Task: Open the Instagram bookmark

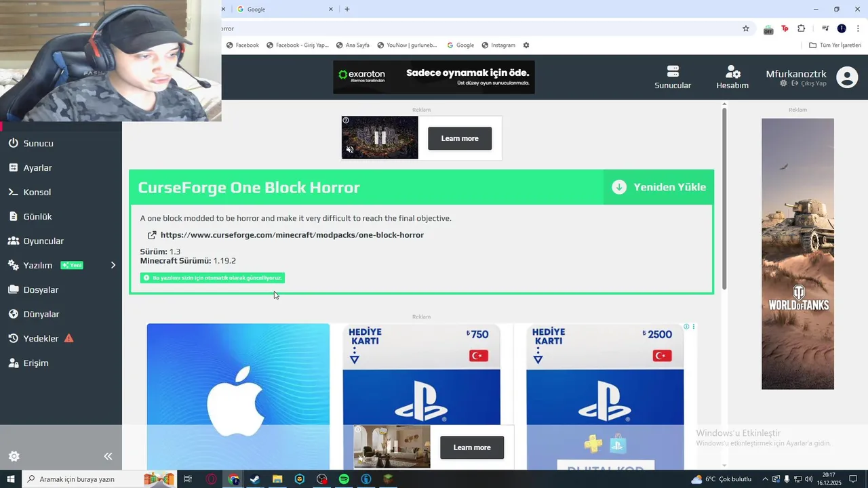Action: [498, 45]
